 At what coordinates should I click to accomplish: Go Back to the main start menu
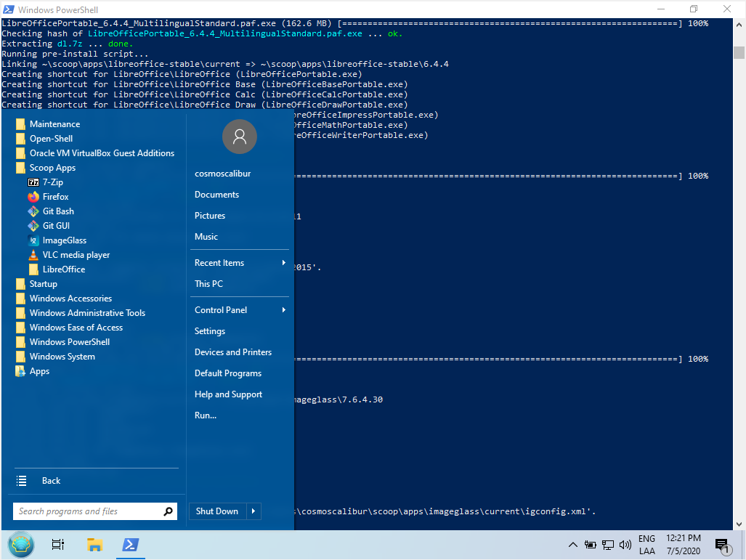(x=51, y=481)
